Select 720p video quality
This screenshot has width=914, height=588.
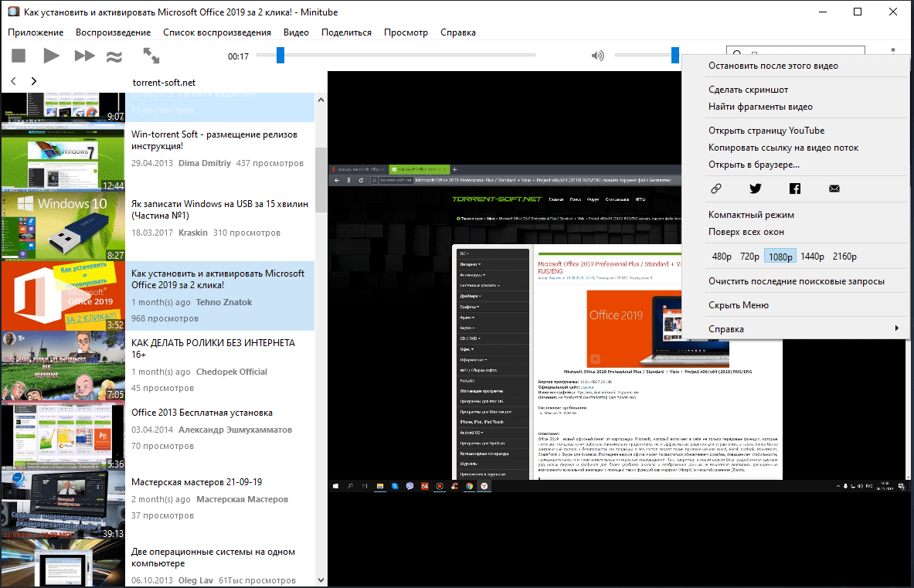749,257
